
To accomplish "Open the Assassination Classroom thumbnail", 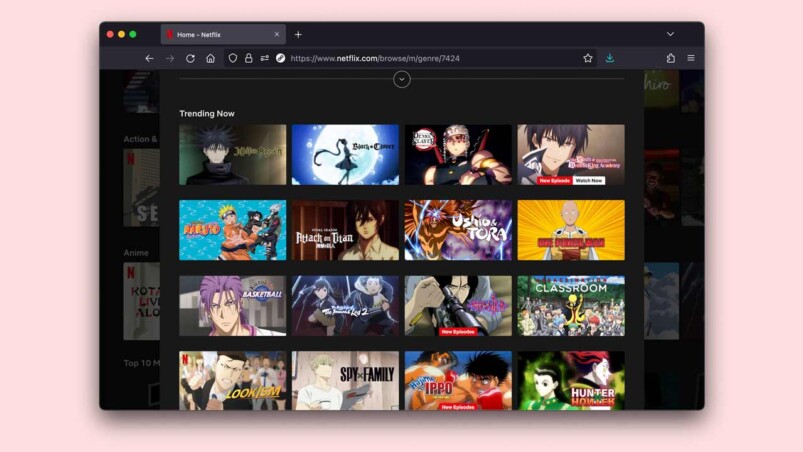I will pos(571,306).
